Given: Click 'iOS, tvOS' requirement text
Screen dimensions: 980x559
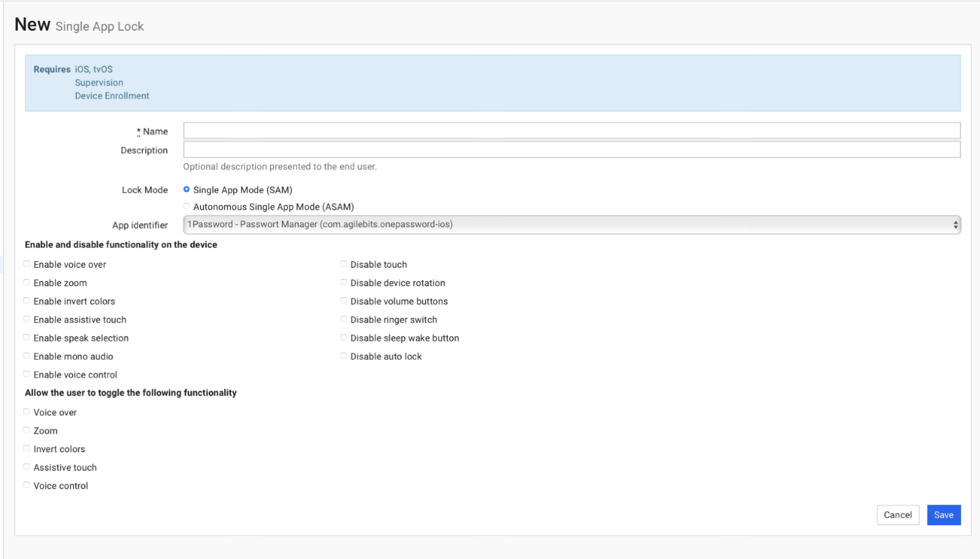Looking at the screenshot, I should click(x=94, y=69).
